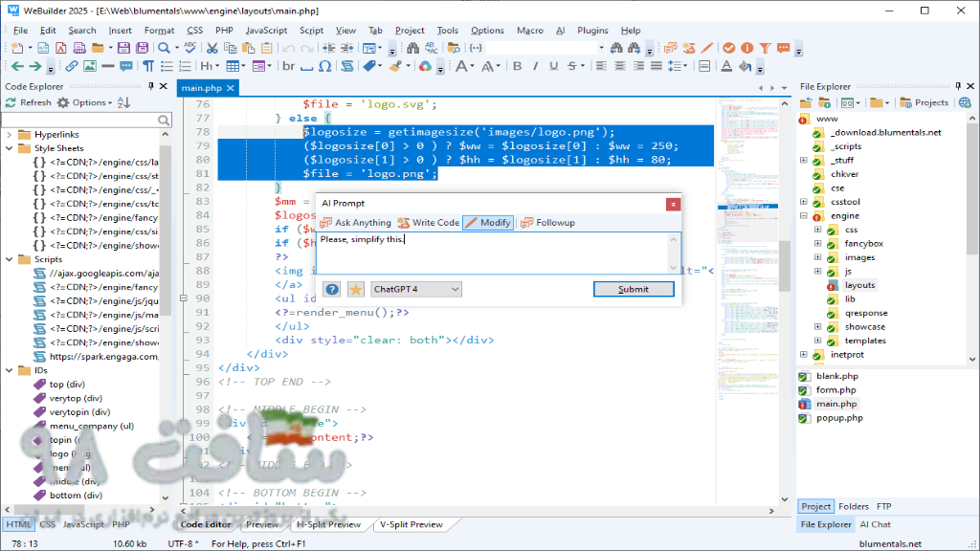The image size is (980, 551).
Task: Open the Macro menu
Action: [x=529, y=30]
